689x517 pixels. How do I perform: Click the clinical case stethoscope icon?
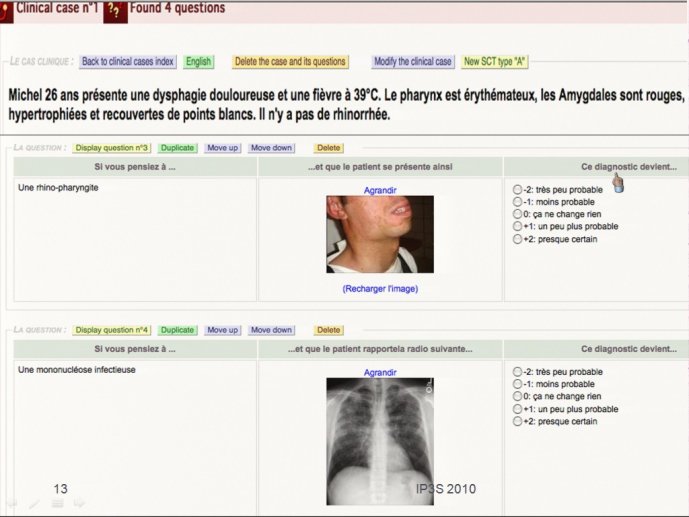pyautogui.click(x=7, y=8)
